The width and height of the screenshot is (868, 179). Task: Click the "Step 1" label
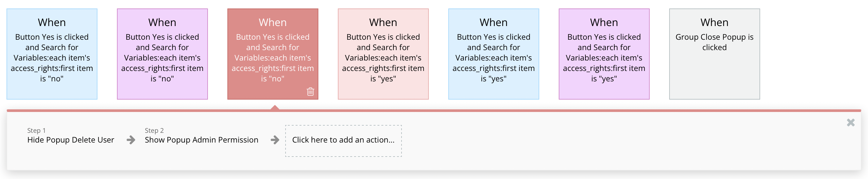tap(36, 131)
